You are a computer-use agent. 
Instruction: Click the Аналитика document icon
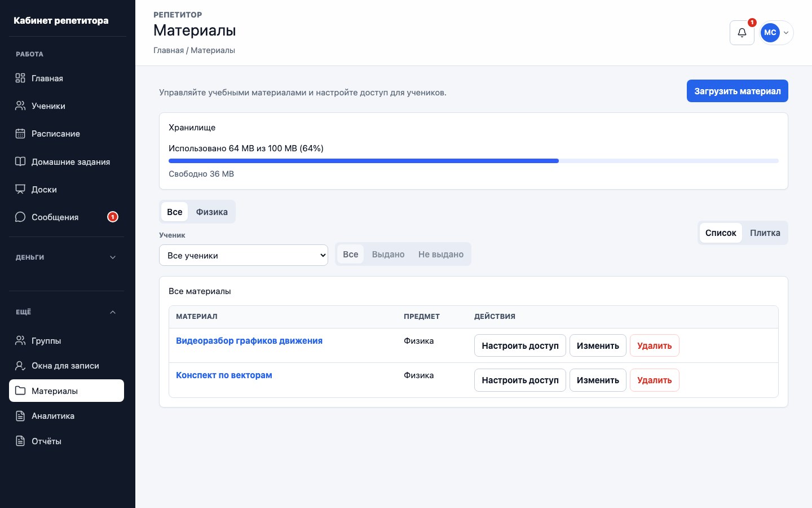point(20,415)
